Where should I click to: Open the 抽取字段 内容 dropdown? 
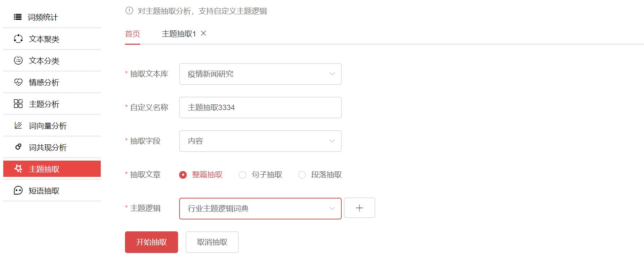tap(260, 141)
